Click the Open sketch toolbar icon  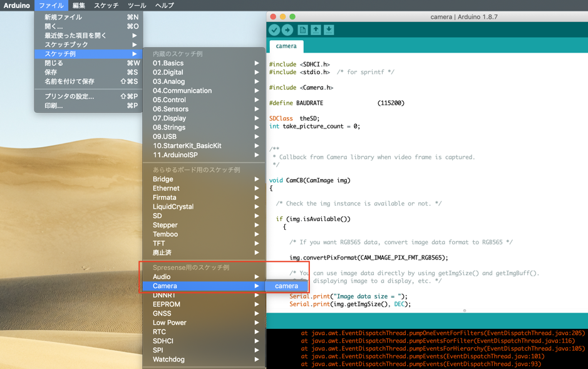(316, 30)
